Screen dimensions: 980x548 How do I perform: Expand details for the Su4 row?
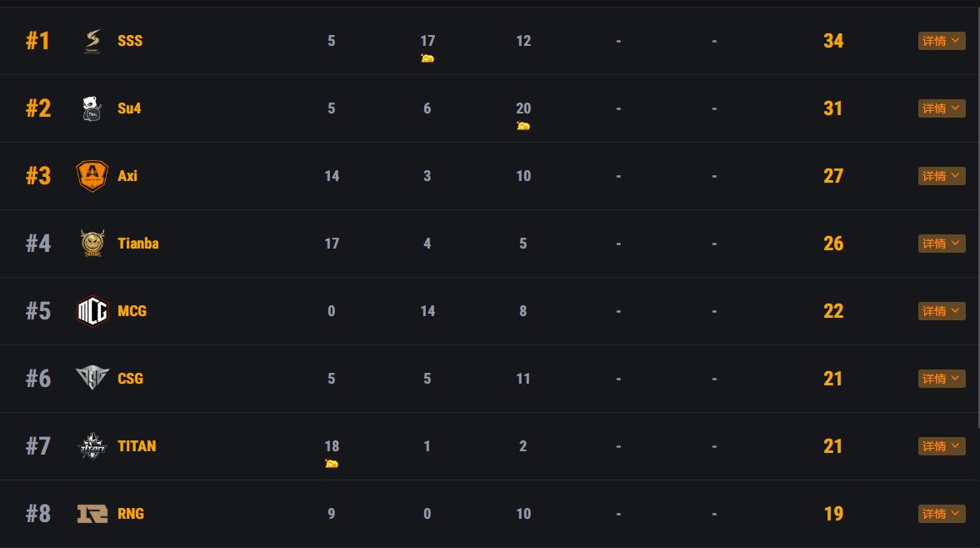[x=942, y=108]
